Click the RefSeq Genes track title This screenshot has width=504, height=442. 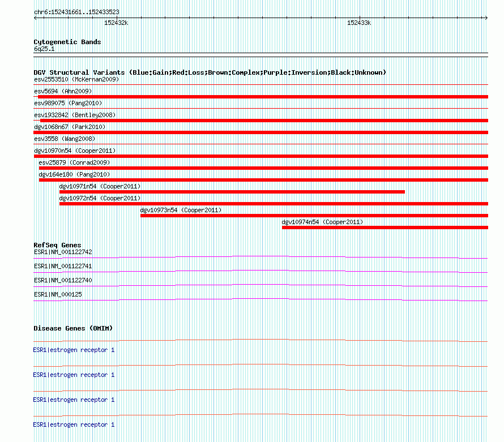(57, 245)
